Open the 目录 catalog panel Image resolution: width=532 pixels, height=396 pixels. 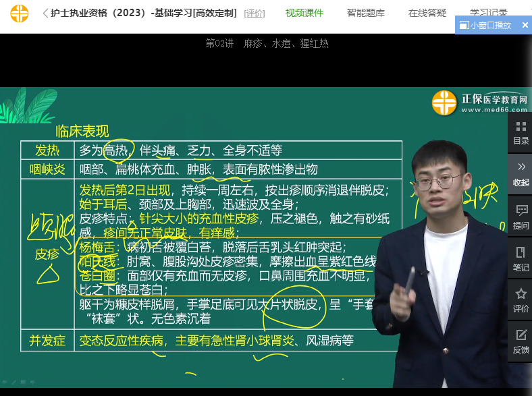pyautogui.click(x=521, y=132)
